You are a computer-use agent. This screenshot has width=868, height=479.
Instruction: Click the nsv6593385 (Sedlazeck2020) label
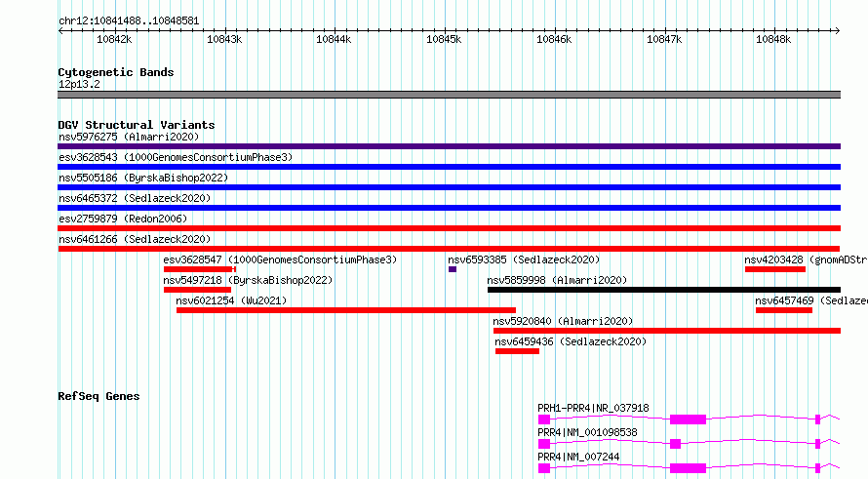[x=524, y=259]
